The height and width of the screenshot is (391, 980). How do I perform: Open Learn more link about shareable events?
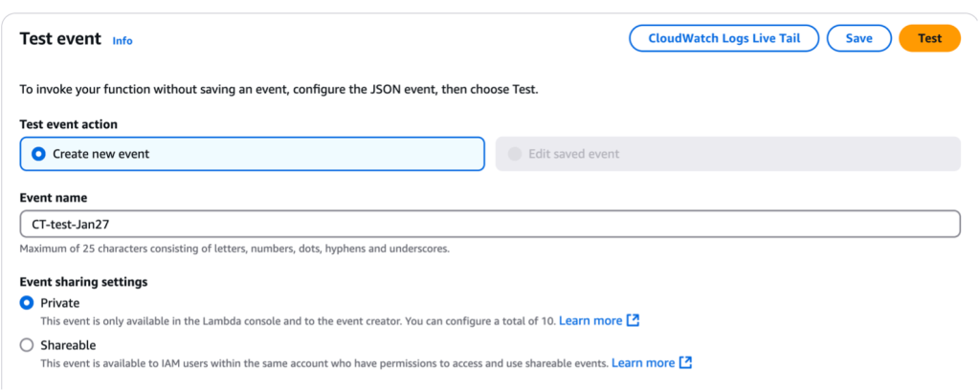pos(643,362)
